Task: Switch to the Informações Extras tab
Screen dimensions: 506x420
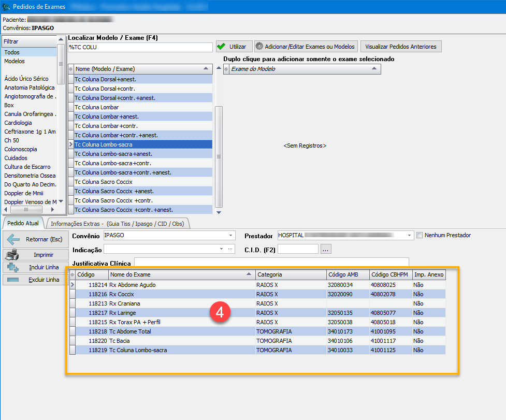Action: click(119, 223)
